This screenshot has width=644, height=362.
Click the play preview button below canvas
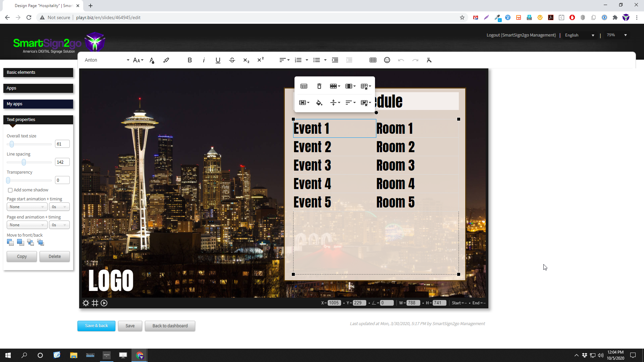104,303
